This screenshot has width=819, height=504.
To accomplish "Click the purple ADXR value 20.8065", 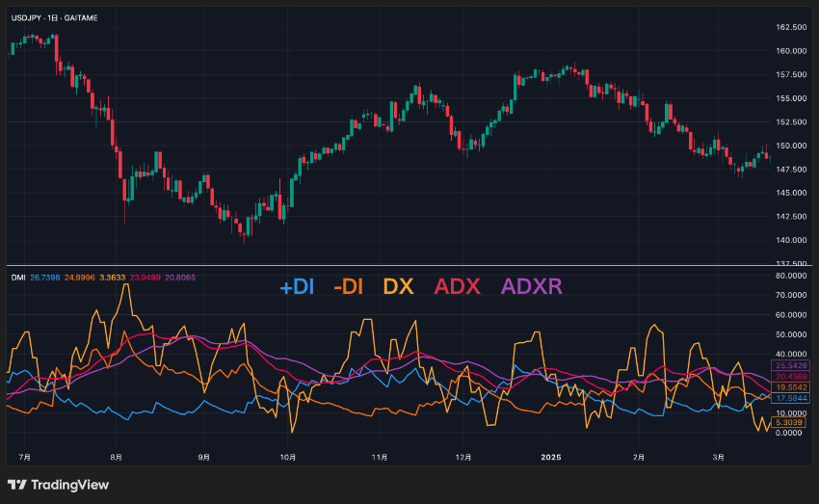I will point(180,278).
